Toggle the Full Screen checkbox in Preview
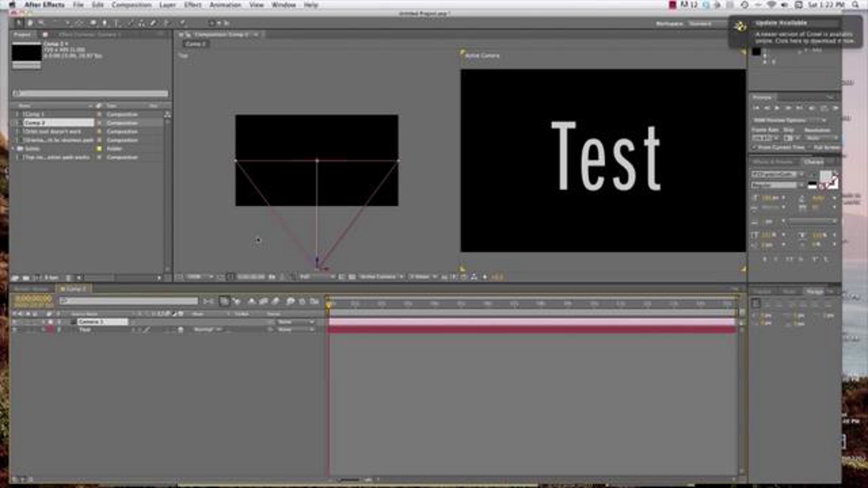 (811, 147)
